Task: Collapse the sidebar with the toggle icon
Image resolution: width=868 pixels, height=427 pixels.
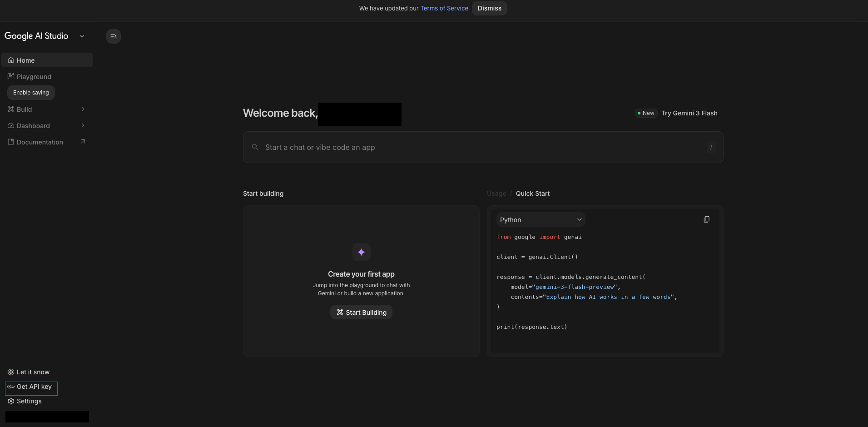Action: [x=114, y=36]
